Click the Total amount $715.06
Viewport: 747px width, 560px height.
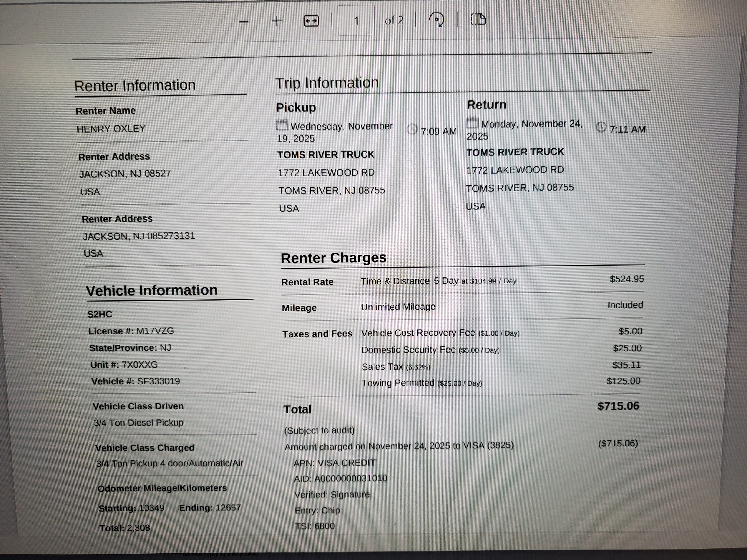point(618,406)
